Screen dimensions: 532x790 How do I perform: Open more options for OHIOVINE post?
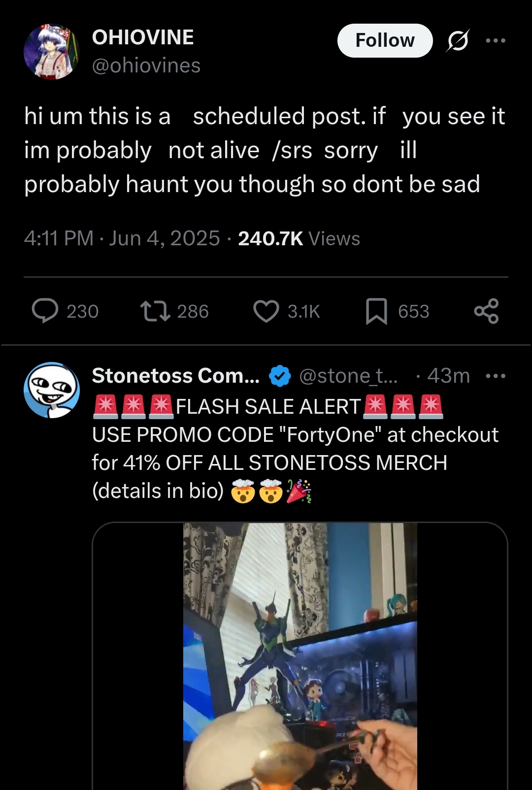coord(496,40)
